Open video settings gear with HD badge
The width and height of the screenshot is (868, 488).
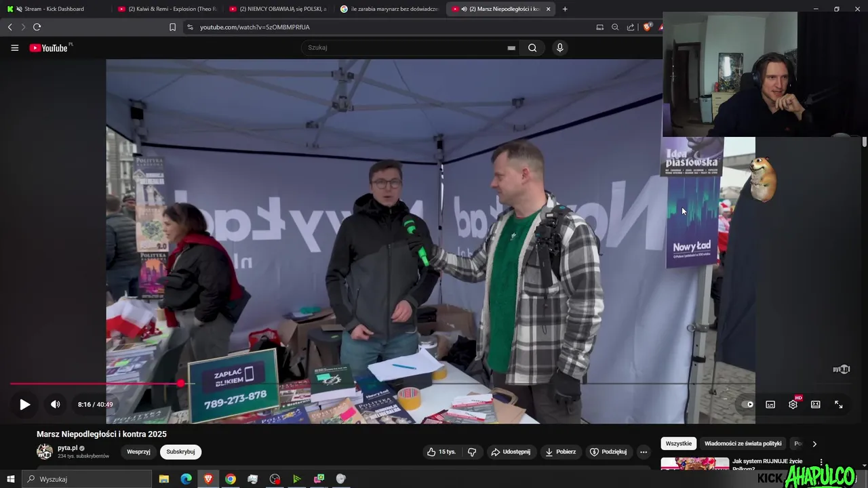click(x=793, y=404)
